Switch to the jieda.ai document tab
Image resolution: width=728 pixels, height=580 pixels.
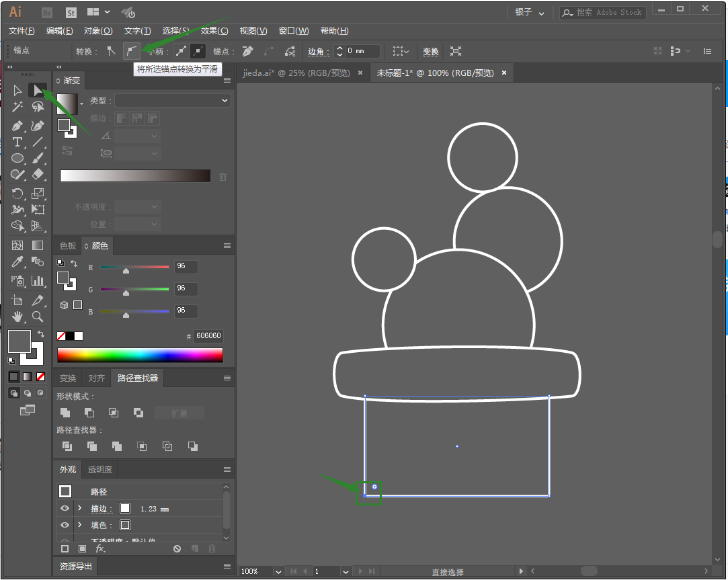pyautogui.click(x=296, y=73)
